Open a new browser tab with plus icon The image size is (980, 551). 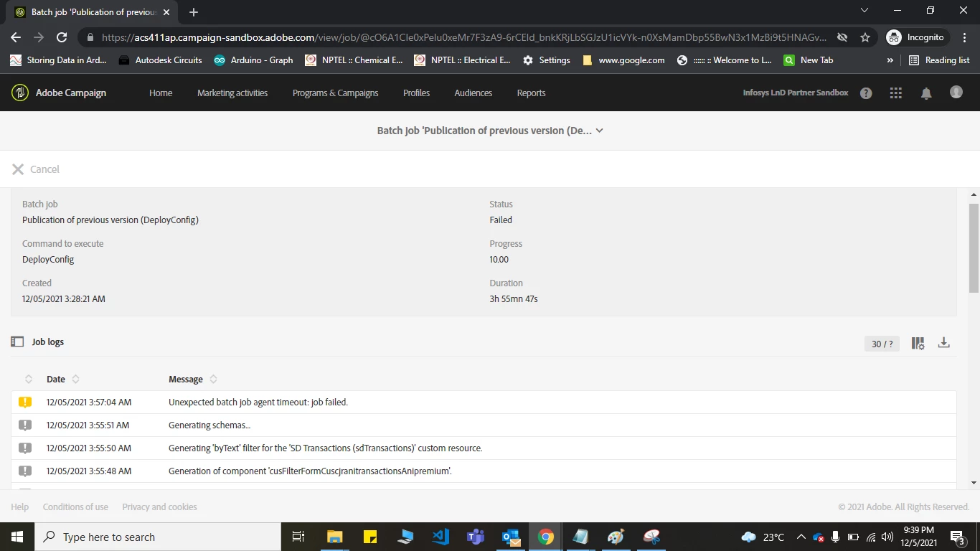(x=194, y=12)
